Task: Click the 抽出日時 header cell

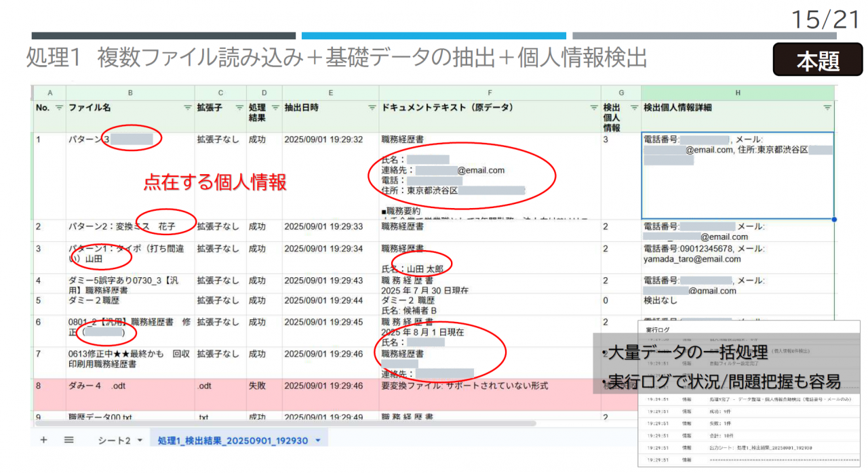Action: pyautogui.click(x=330, y=116)
